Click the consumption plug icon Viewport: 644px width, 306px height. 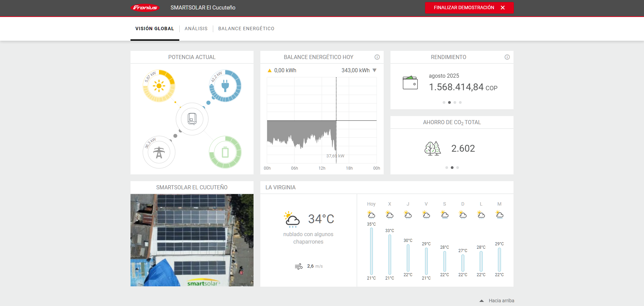coord(225,86)
